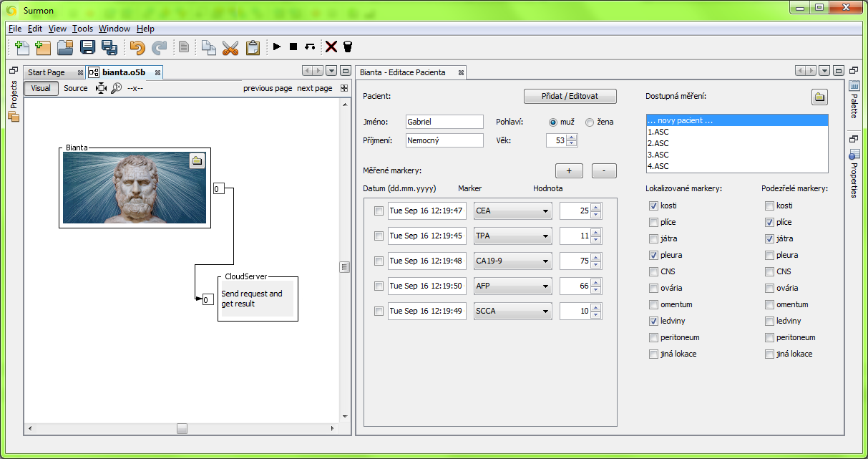Open folder icon on the Bianta node
Screen dimensions: 868x459
(198, 161)
